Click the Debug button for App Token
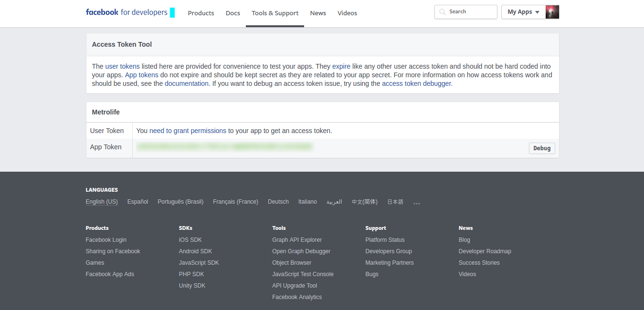Image resolution: width=644 pixels, height=310 pixels. 542,148
